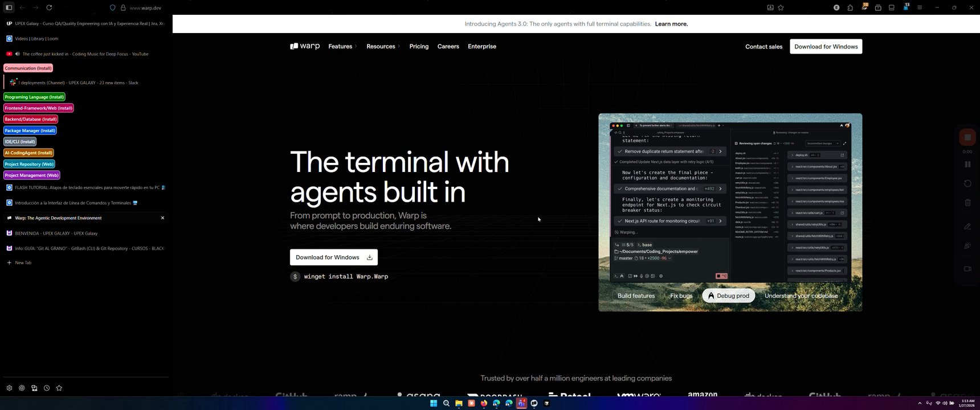Click the Learn more link in banner
980x410 pixels.
(671, 24)
